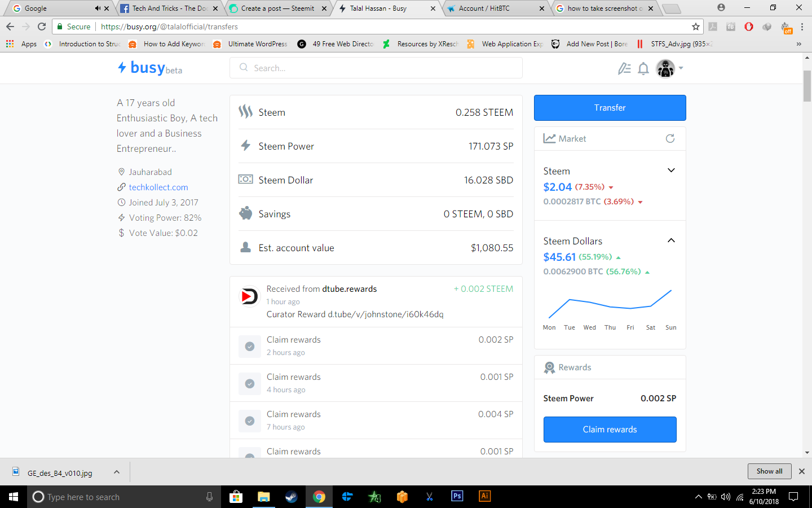The image size is (812, 508).
Task: Open the Apps bookmarks shortcut
Action: point(21,44)
